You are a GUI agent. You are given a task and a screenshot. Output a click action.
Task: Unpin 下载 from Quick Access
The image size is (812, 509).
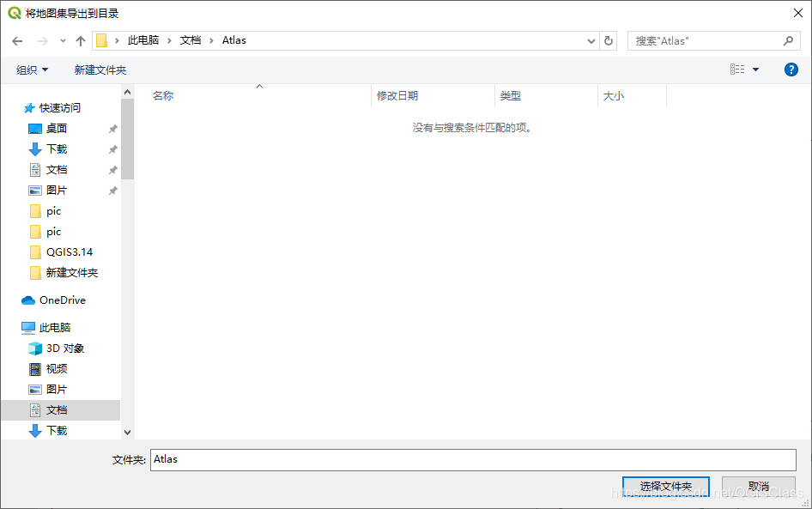click(x=112, y=148)
